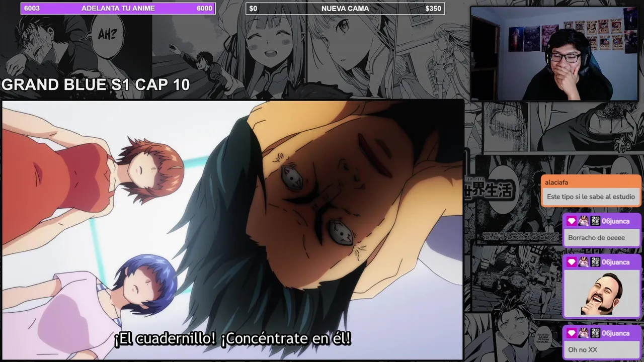Click username 06juanca above "Borracho de oeeee"

coord(616,221)
